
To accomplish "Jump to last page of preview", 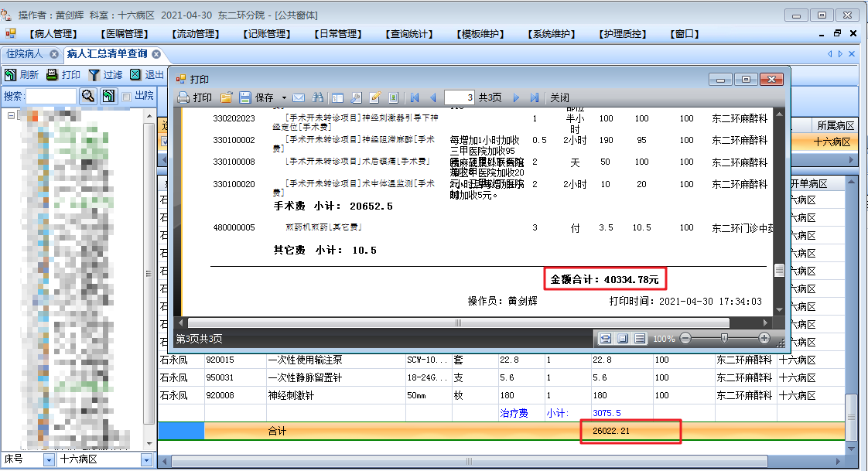I will (x=535, y=98).
